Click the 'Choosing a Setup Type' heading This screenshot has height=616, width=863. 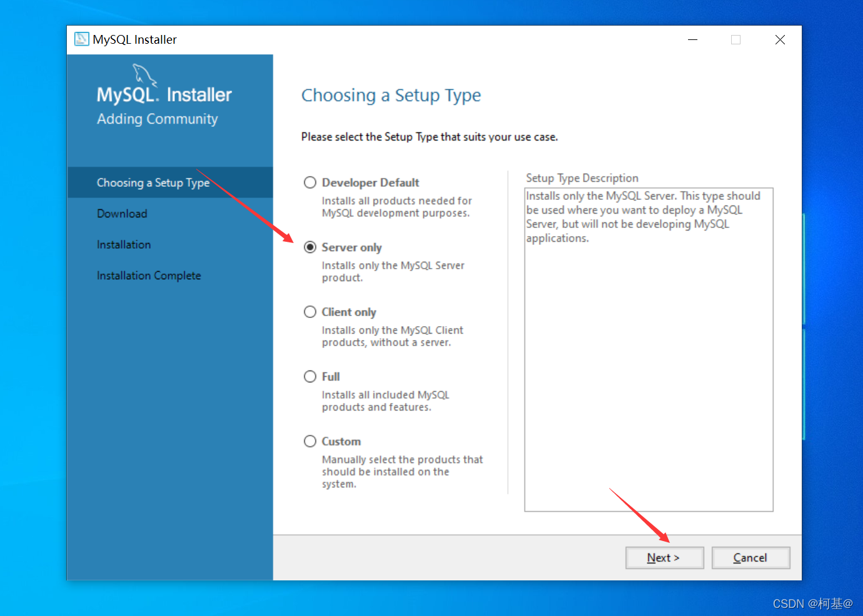pyautogui.click(x=391, y=96)
